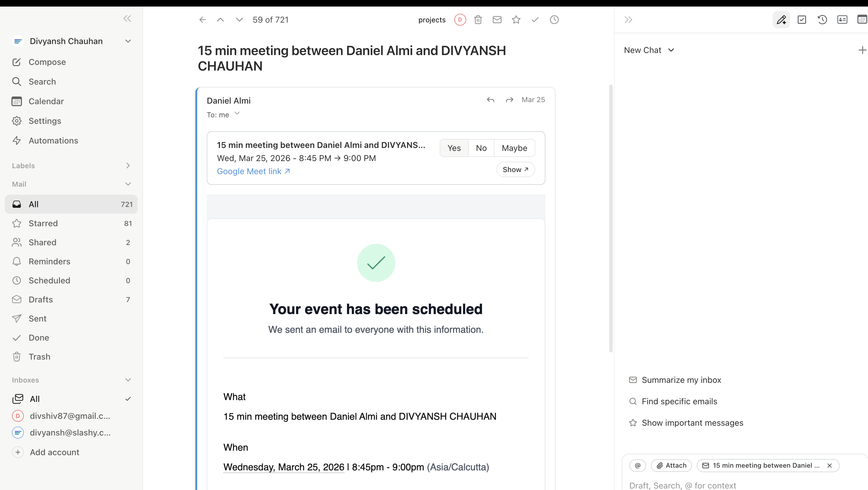Click Summarize my inbox
This screenshot has width=868, height=490.
click(x=681, y=380)
